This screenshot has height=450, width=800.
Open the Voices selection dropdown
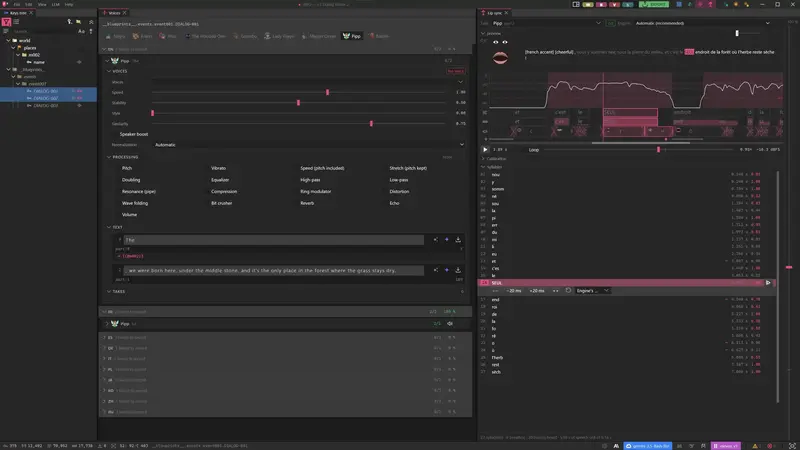309,82
